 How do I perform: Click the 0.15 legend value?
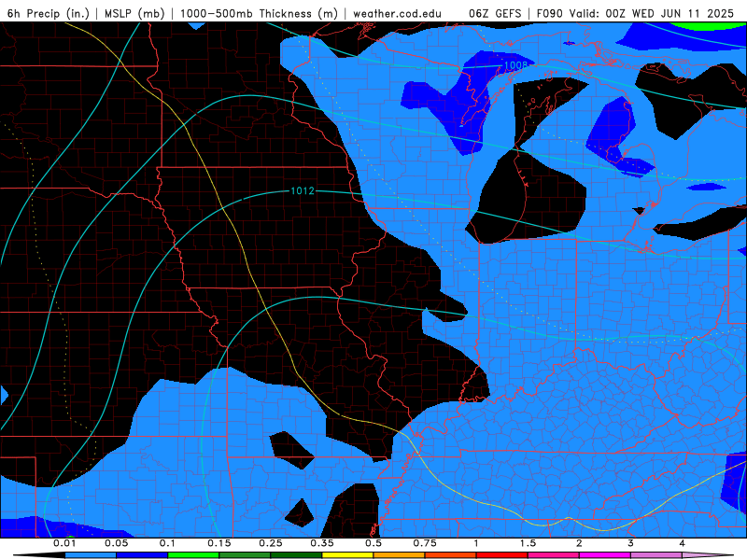[219, 543]
